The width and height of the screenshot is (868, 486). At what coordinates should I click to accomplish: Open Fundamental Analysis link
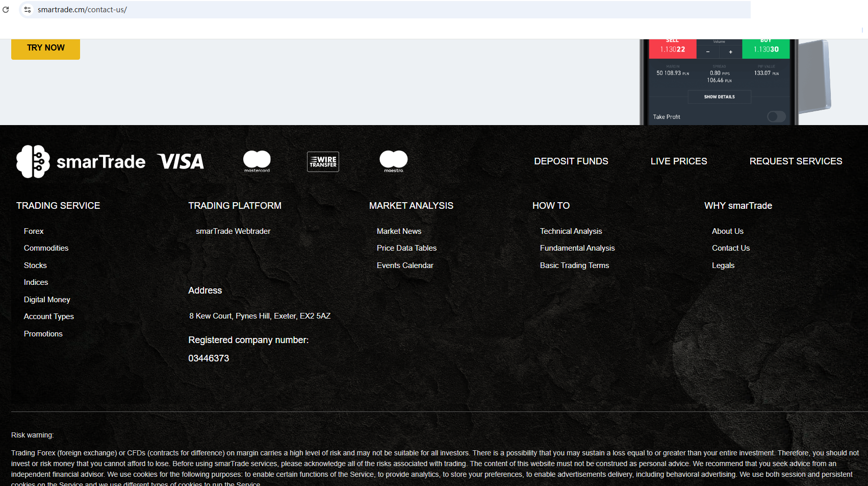coord(577,248)
